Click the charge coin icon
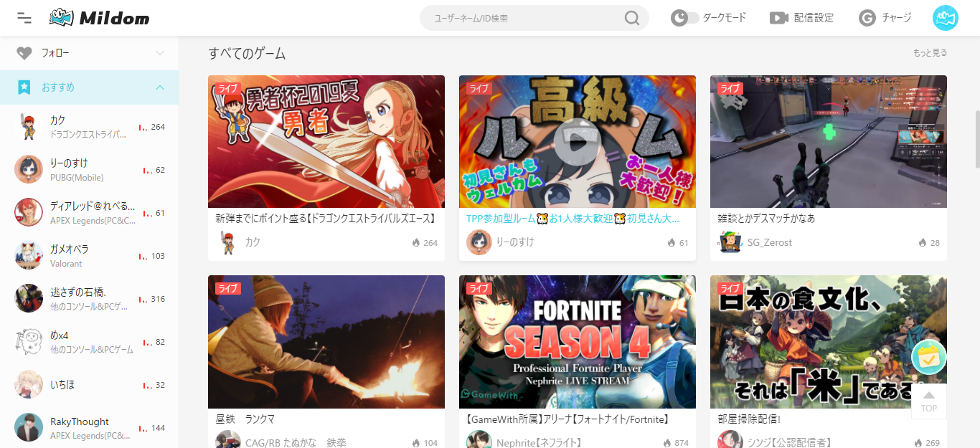 [x=867, y=18]
